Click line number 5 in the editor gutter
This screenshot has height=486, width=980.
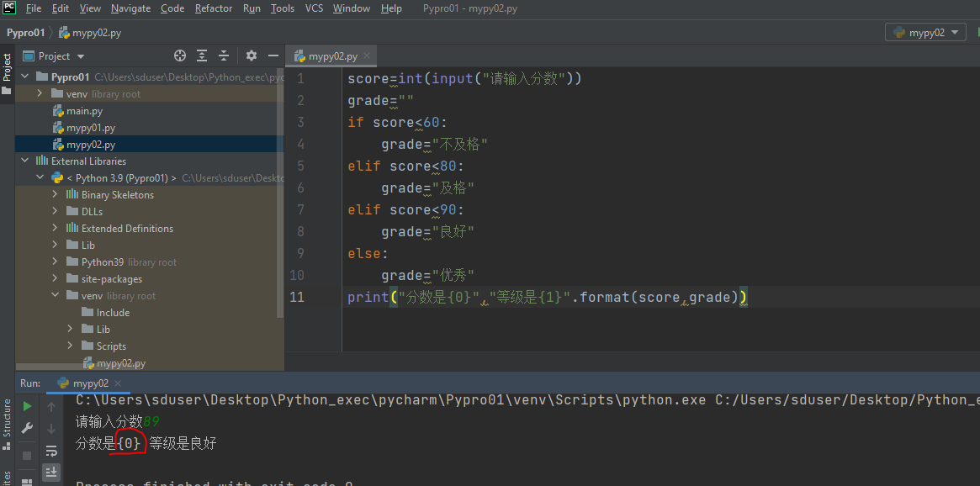[300, 166]
